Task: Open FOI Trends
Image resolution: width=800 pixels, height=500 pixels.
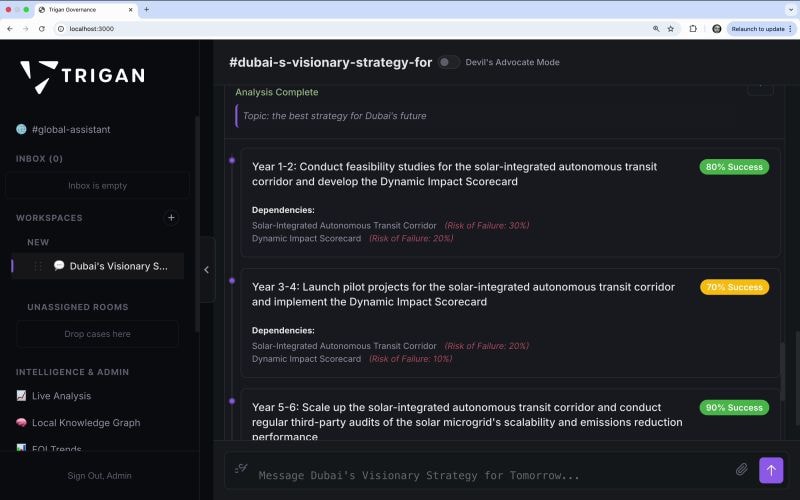Action: (x=57, y=449)
